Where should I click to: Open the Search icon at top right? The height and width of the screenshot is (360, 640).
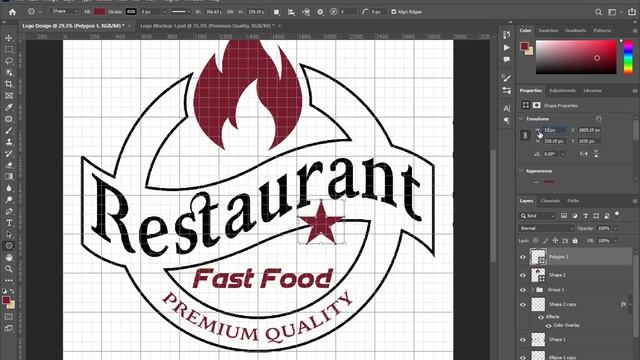(598, 12)
